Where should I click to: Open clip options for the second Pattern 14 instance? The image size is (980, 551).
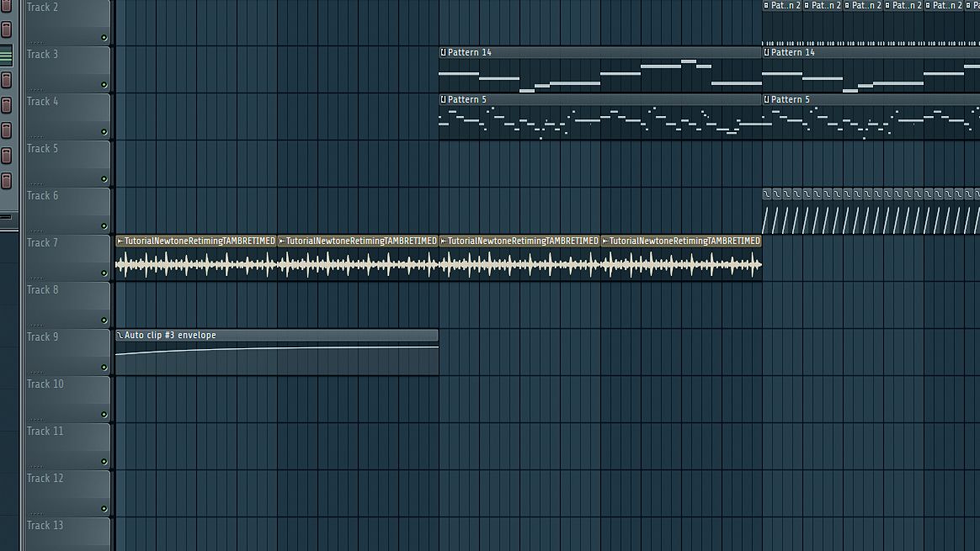[767, 52]
